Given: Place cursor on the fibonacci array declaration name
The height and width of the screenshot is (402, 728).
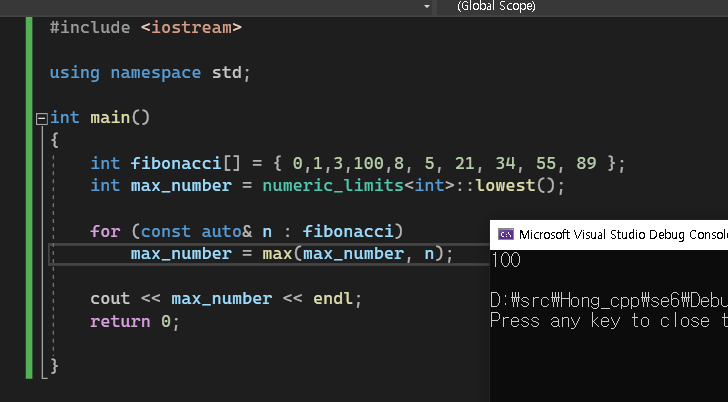Looking at the screenshot, I should pos(175,163).
